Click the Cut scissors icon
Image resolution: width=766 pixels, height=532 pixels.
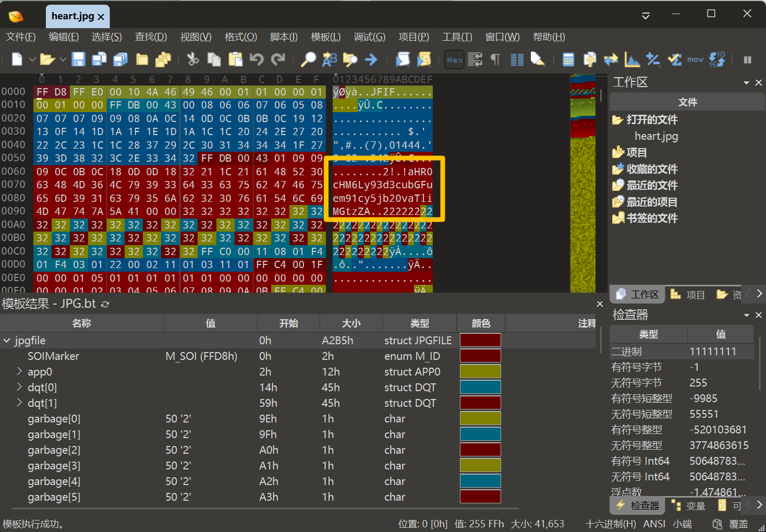tap(193, 59)
